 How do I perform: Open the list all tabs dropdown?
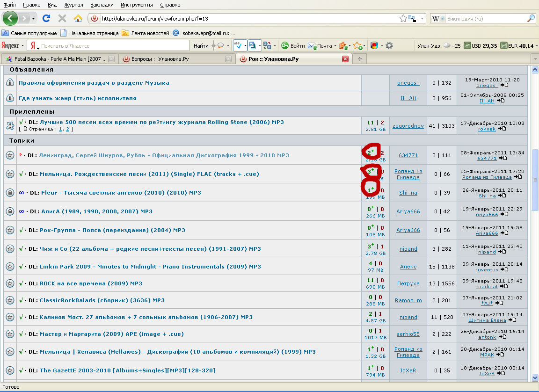click(535, 59)
